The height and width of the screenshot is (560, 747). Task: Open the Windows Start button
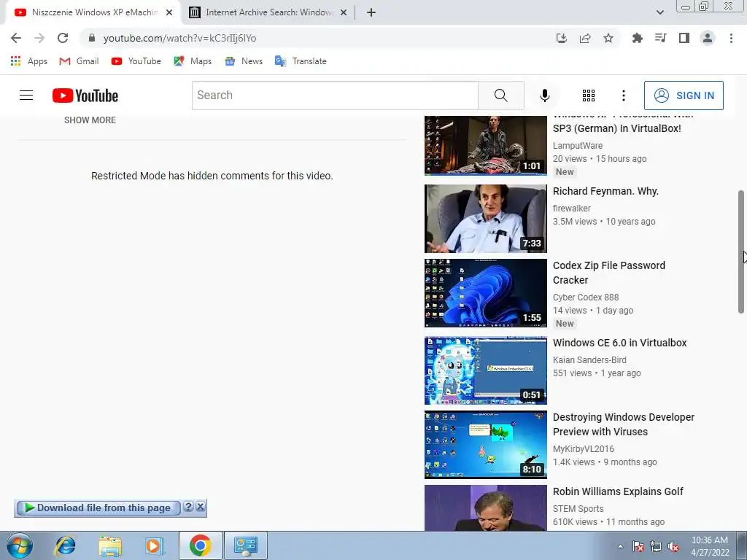19,545
